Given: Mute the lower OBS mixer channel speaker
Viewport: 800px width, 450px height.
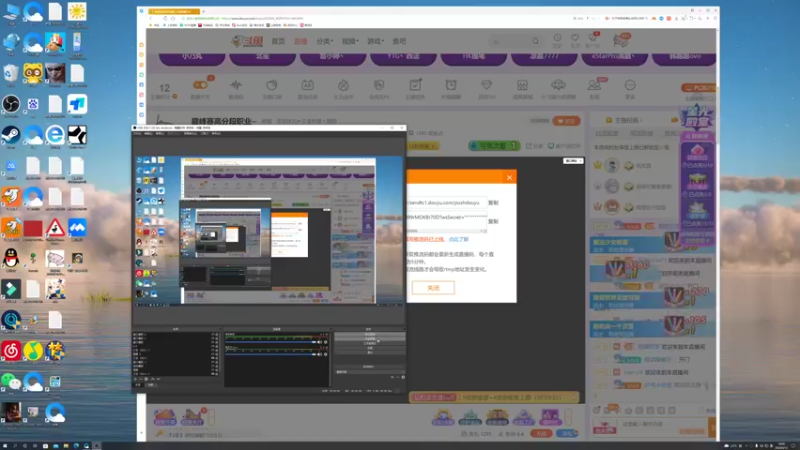Looking at the screenshot, I should pos(320,354).
